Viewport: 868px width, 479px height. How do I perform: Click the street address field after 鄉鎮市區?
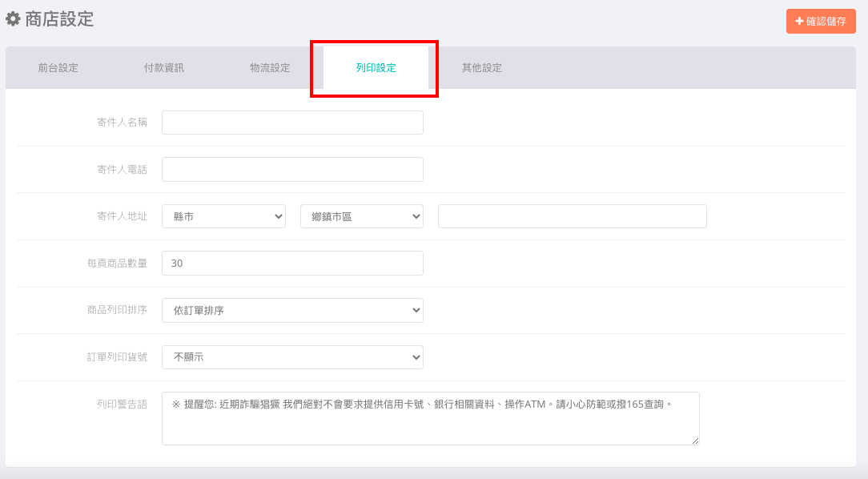coord(573,216)
